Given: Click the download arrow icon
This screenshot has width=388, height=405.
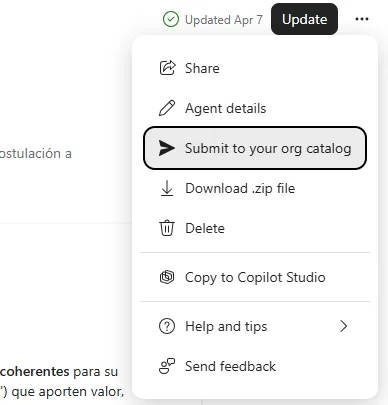Looking at the screenshot, I should pyautogui.click(x=167, y=188).
